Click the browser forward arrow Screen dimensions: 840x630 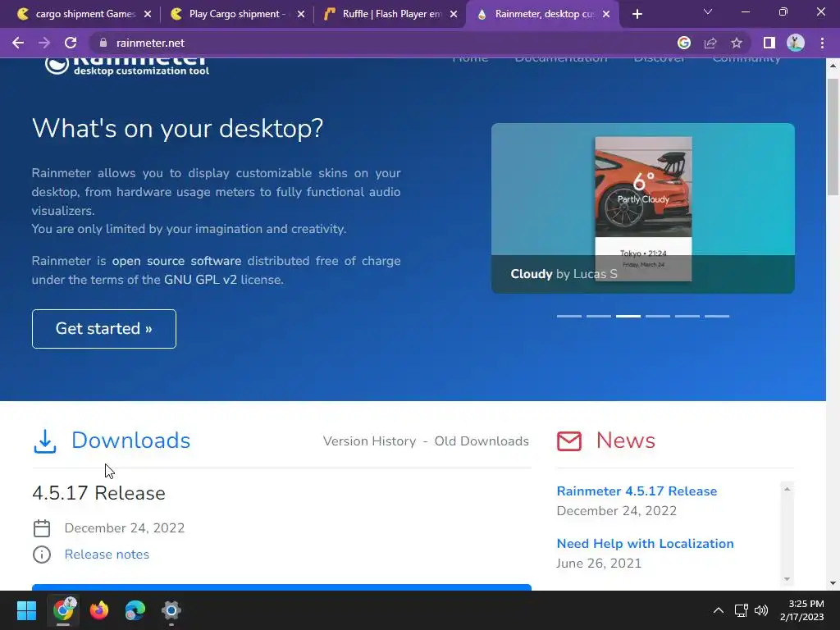pyautogui.click(x=44, y=43)
